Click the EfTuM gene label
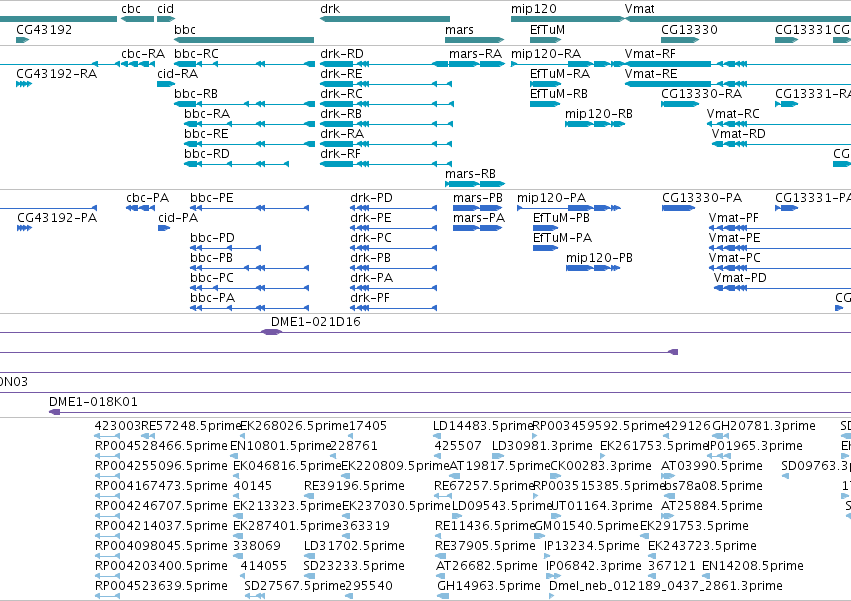This screenshot has height=601, width=851. (547, 29)
